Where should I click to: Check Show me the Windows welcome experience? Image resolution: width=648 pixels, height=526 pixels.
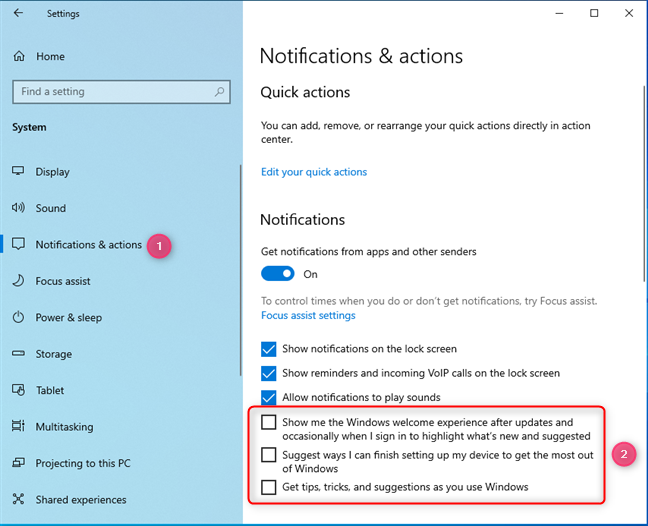pos(269,422)
